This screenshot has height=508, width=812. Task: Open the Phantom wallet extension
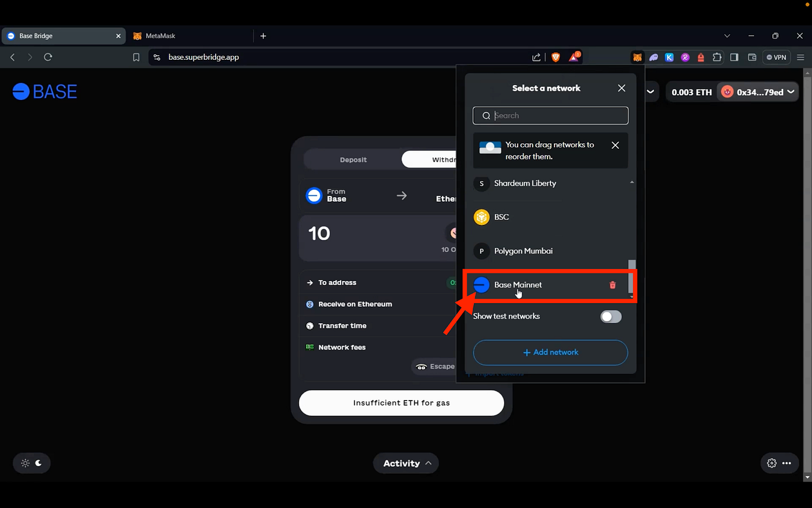[654, 57]
